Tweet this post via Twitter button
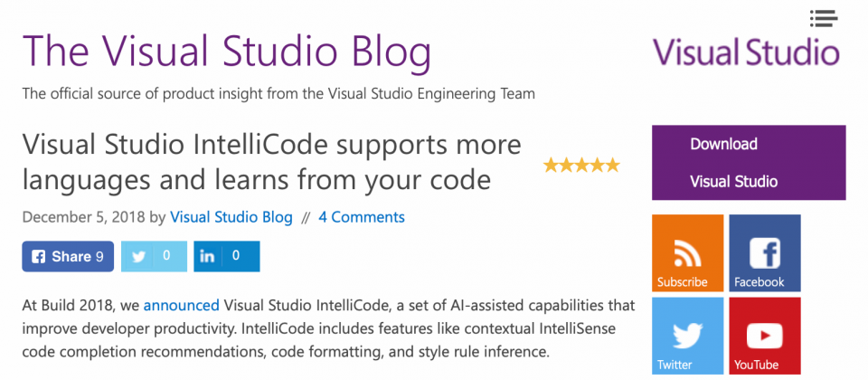 pos(154,256)
